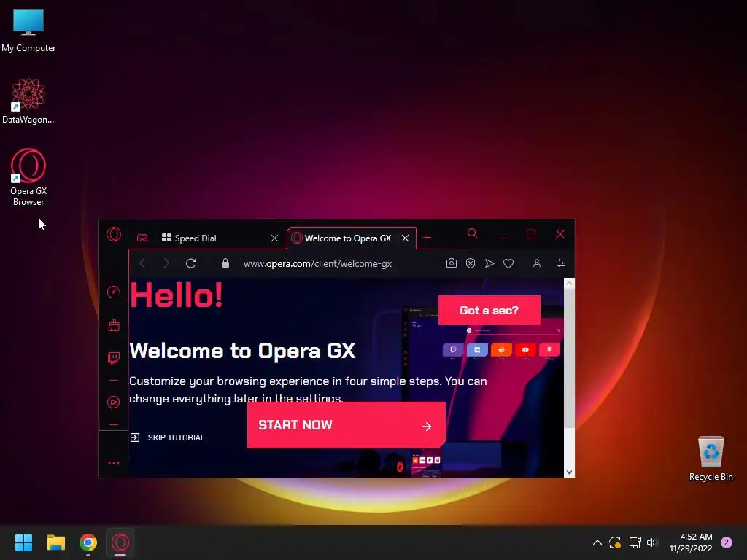Click the page vertical scrollbar thumb
This screenshot has height=560, width=747.
[x=569, y=357]
